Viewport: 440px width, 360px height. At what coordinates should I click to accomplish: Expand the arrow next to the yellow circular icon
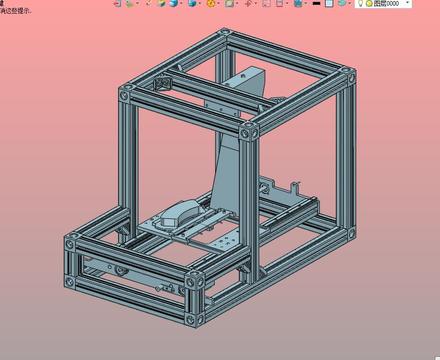coord(218,4)
